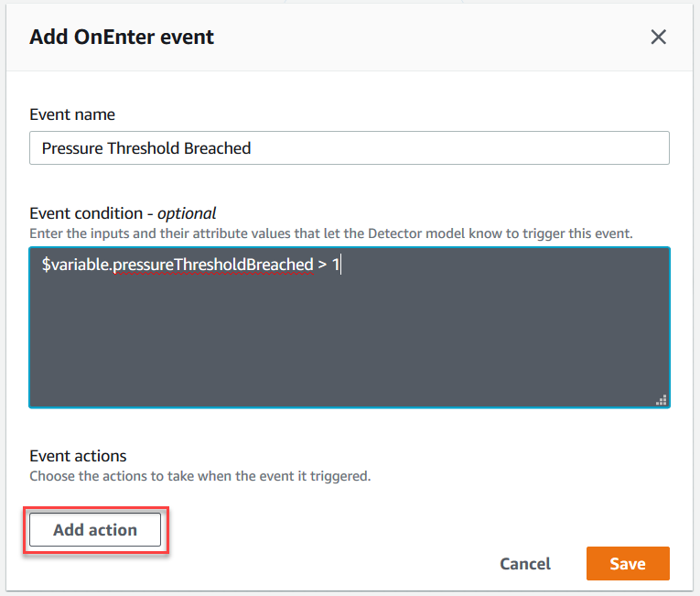Click the "Event condition - optional" label
Screen dimensions: 700x596
click(x=123, y=213)
